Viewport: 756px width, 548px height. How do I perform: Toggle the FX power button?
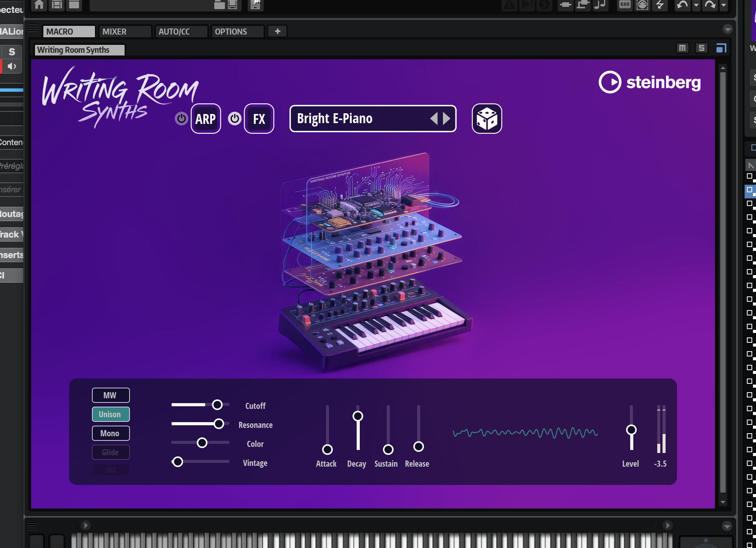pyautogui.click(x=234, y=119)
